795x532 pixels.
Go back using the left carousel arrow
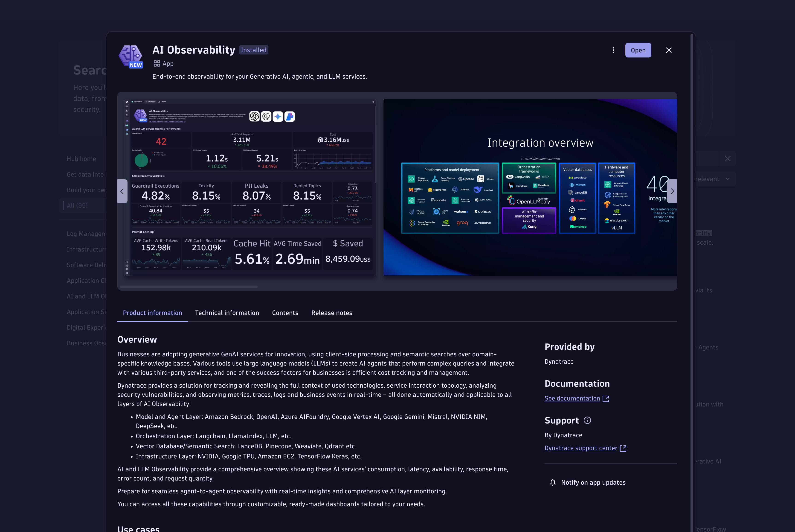point(122,191)
